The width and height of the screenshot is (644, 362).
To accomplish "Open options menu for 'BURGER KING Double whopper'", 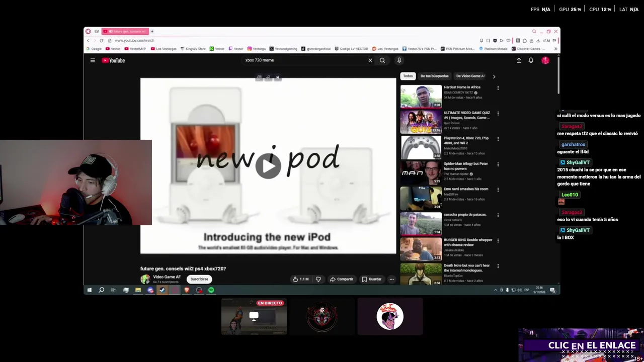I will (x=498, y=241).
